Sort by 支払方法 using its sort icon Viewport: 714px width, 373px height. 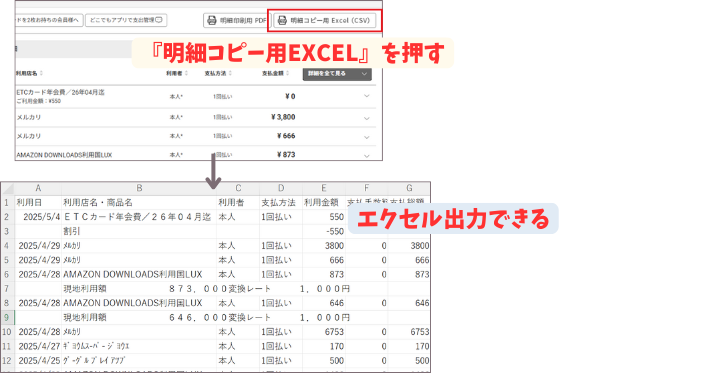click(x=230, y=73)
